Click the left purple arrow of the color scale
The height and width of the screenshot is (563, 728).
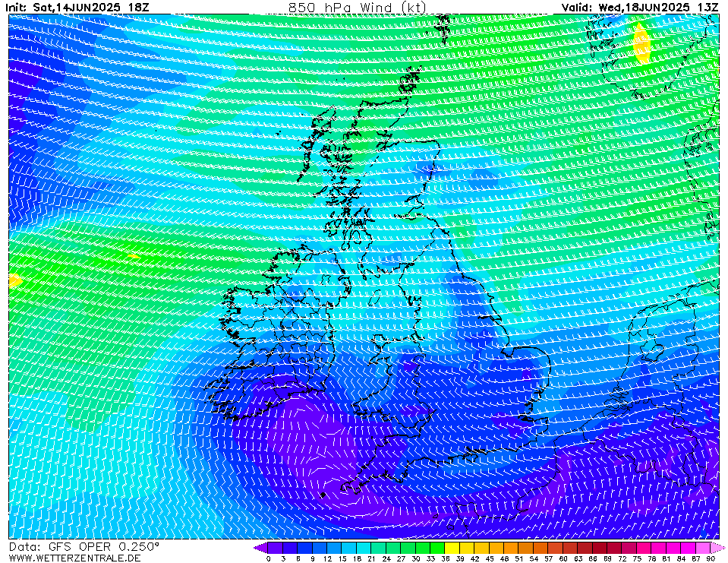click(260, 548)
